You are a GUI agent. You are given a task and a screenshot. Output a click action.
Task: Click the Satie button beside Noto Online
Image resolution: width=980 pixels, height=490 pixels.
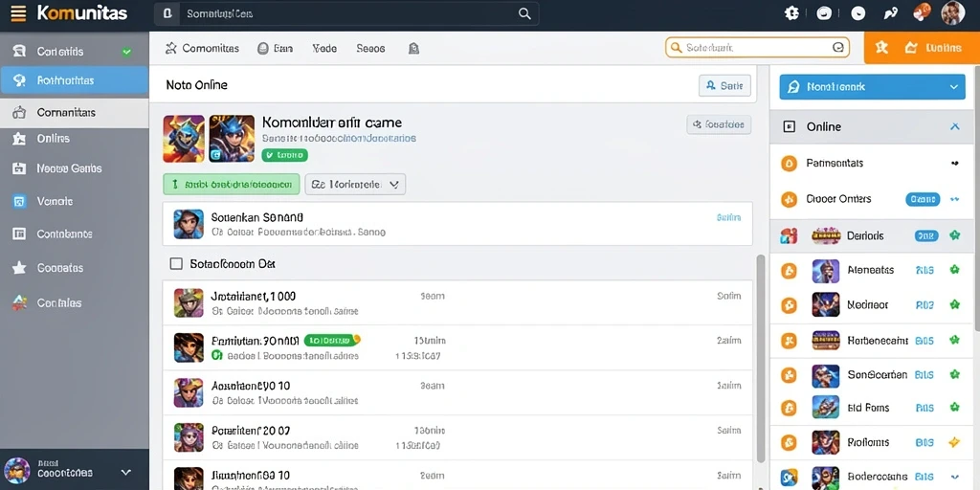(724, 85)
